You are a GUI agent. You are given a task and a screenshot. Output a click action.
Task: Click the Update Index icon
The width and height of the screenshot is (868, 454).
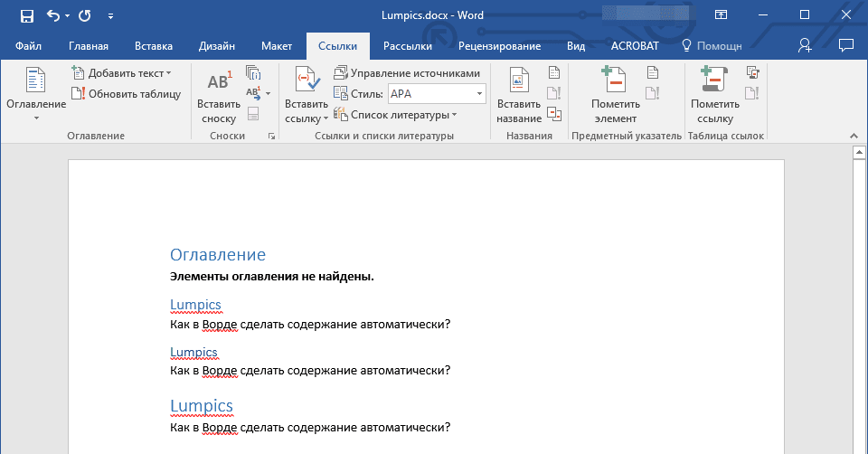pyautogui.click(x=653, y=93)
